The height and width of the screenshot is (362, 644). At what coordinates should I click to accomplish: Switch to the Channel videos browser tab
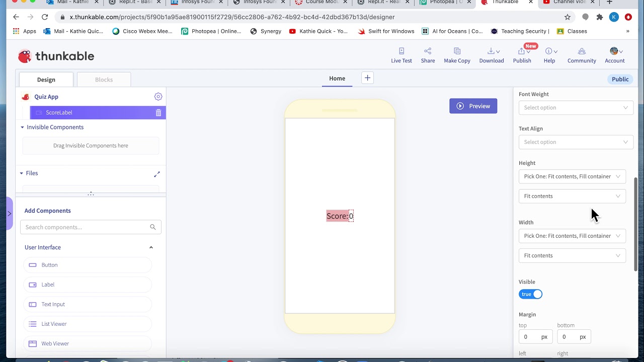(569, 3)
